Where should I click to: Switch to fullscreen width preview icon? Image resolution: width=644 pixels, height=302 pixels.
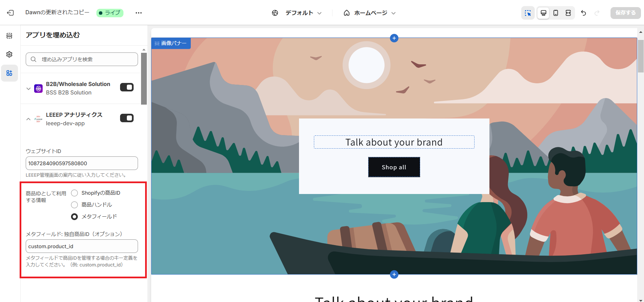pyautogui.click(x=568, y=13)
